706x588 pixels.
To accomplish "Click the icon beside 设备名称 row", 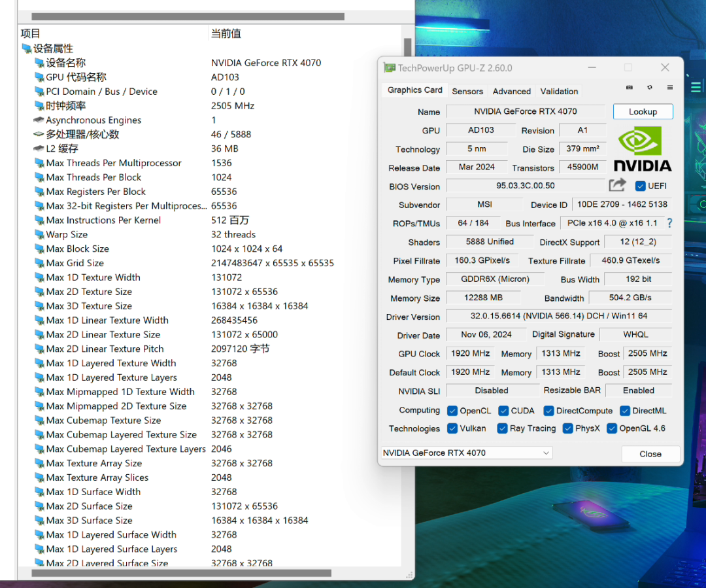I will (x=40, y=63).
